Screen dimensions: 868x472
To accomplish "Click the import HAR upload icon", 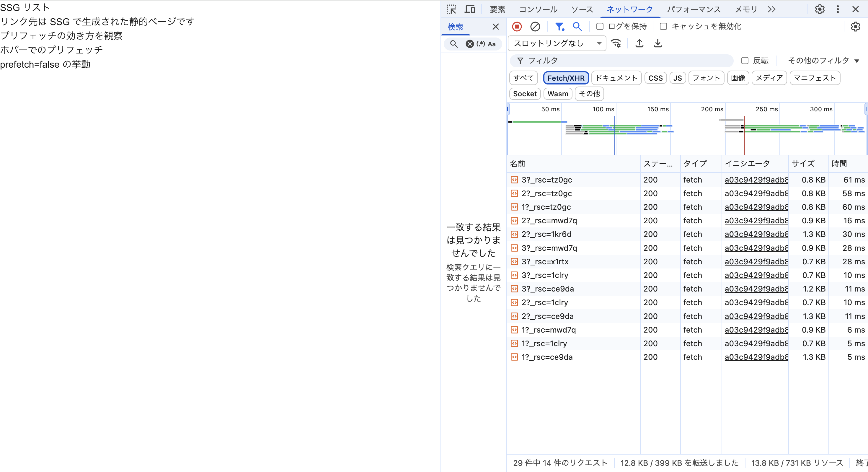I will tap(639, 43).
